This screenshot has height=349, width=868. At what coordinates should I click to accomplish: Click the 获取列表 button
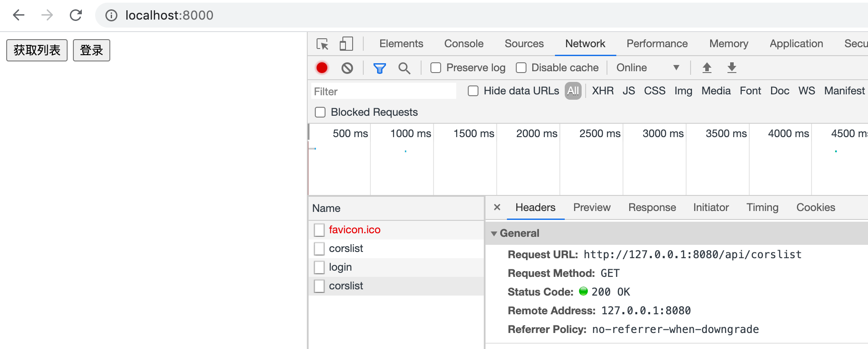click(x=37, y=50)
